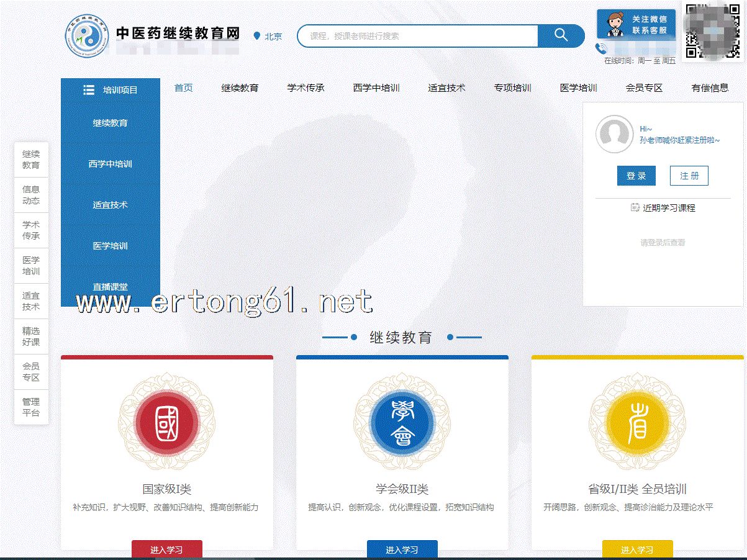This screenshot has width=747, height=560.
Task: Jump to 精选好课 in floating side menu
Action: [31, 336]
